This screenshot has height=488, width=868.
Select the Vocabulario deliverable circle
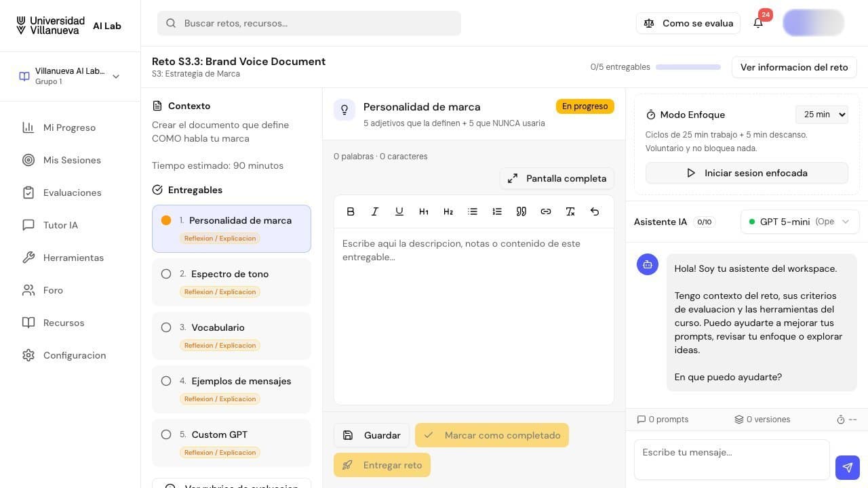click(166, 327)
